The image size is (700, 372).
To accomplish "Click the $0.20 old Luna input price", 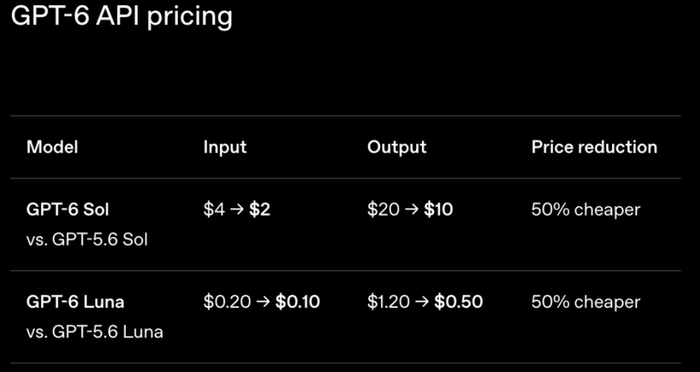I will pyautogui.click(x=227, y=302).
